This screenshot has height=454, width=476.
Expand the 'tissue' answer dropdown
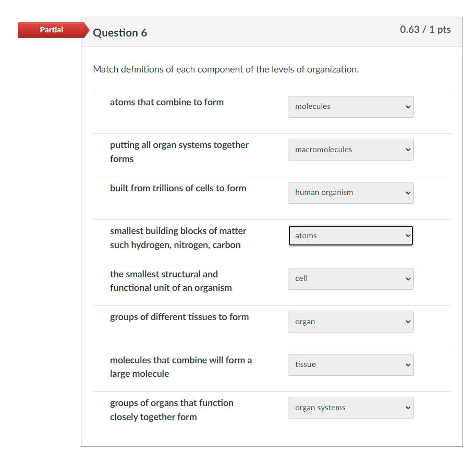350,365
